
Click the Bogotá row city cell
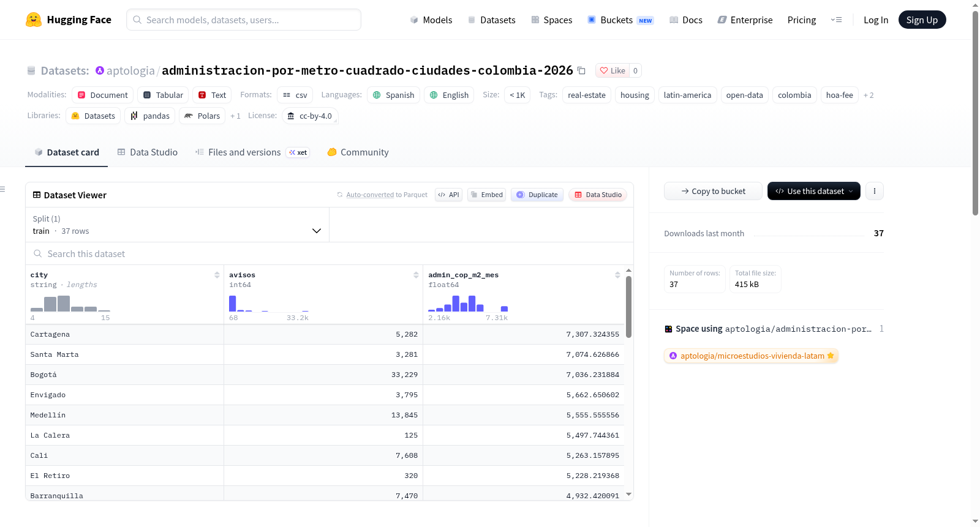click(x=124, y=375)
